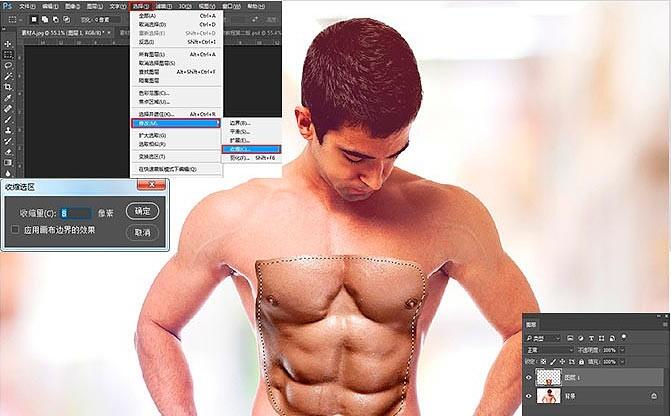Select the Eraser tool
This screenshot has height=416, width=671.
click(x=8, y=152)
